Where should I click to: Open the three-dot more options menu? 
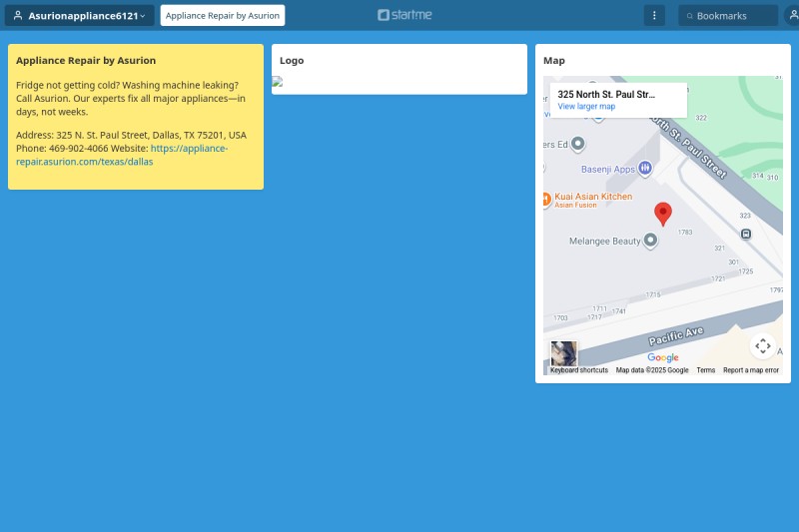[x=654, y=16]
